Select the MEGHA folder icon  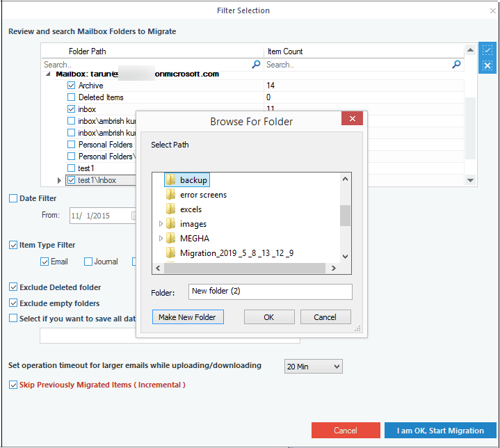[x=170, y=239]
